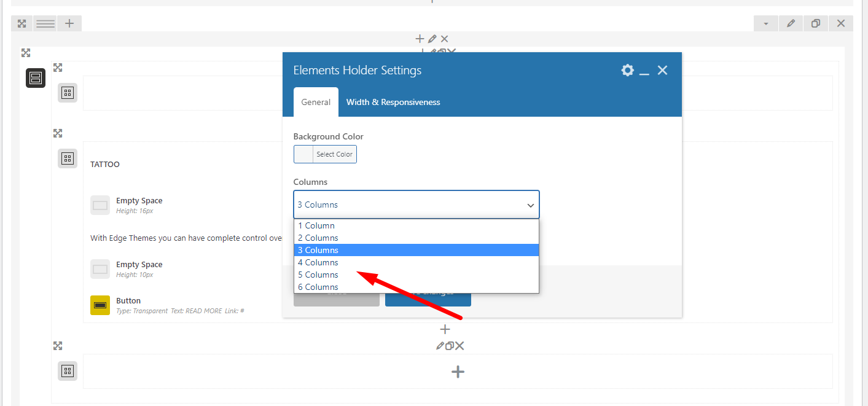Click the black Elements Holder element icon
The height and width of the screenshot is (406, 868).
point(36,78)
